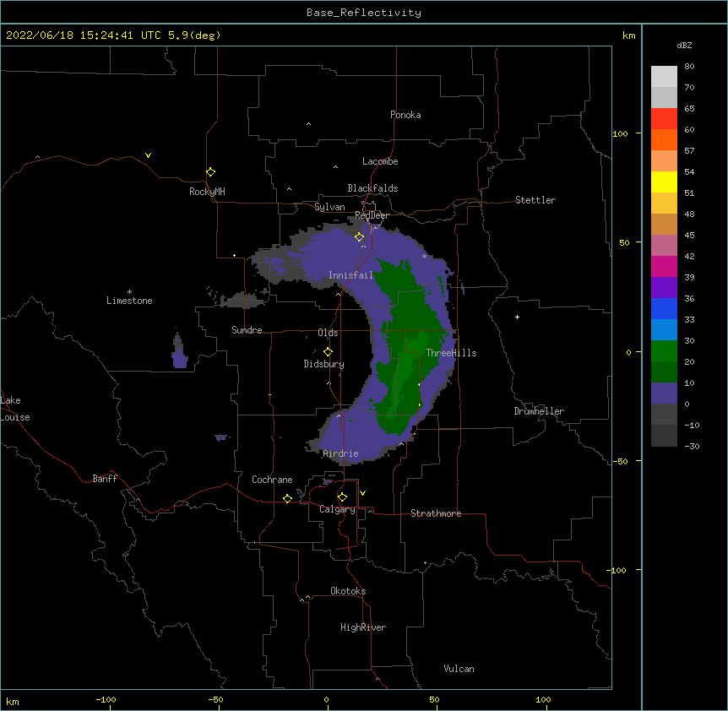Image resolution: width=728 pixels, height=711 pixels.
Task: Click the Lacombe town label
Action: pos(380,161)
